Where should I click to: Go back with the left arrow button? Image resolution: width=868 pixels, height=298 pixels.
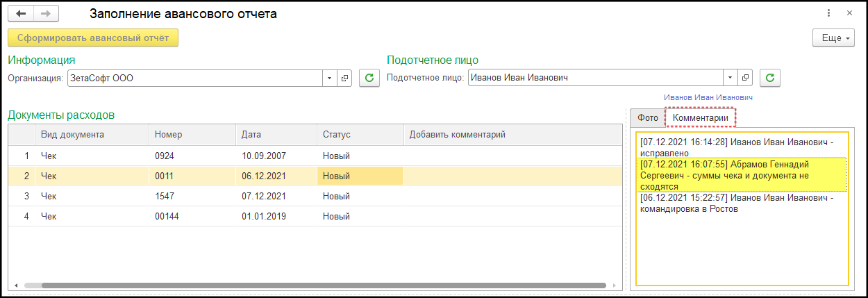[x=20, y=13]
